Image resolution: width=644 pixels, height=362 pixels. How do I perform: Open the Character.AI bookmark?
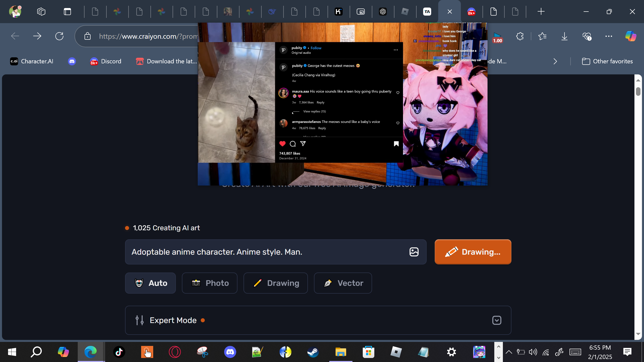tap(32, 61)
